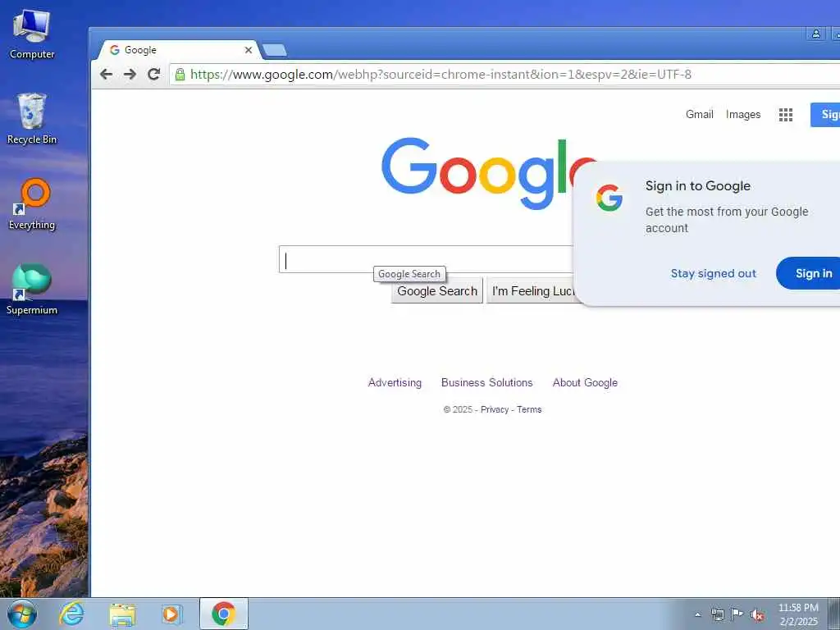Open the Business Solutions link

(x=487, y=382)
